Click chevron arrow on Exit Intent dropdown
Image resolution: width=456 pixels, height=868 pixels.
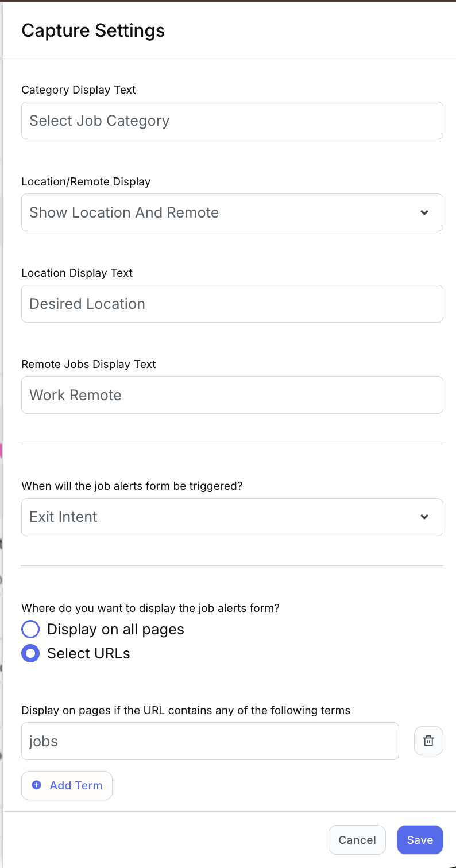424,517
